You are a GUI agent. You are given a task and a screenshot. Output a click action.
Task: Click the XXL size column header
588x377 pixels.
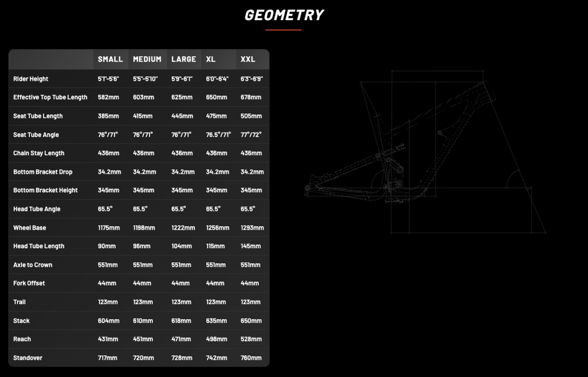pyautogui.click(x=248, y=59)
